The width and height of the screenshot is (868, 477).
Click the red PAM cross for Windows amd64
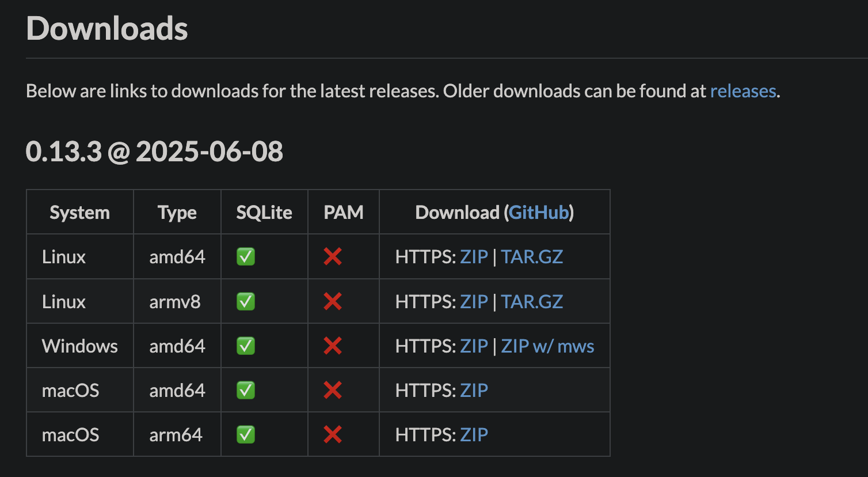(x=333, y=346)
